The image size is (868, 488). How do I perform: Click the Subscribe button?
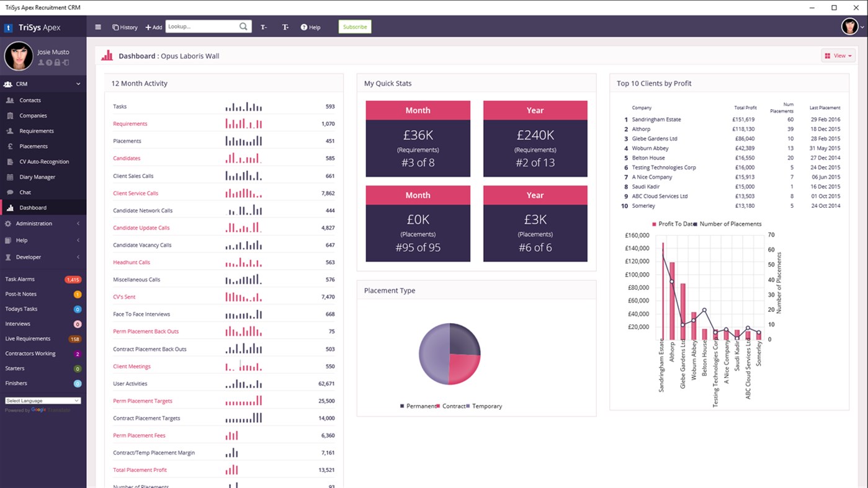tap(354, 27)
